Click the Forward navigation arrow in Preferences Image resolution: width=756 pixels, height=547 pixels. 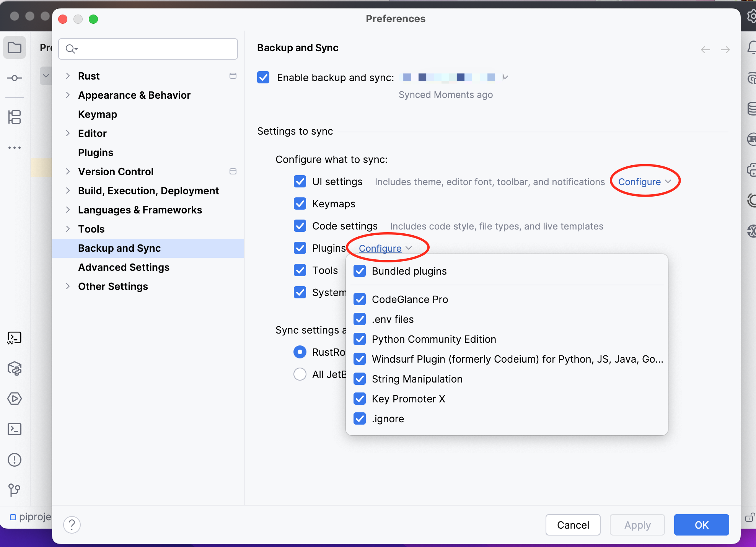(x=725, y=50)
